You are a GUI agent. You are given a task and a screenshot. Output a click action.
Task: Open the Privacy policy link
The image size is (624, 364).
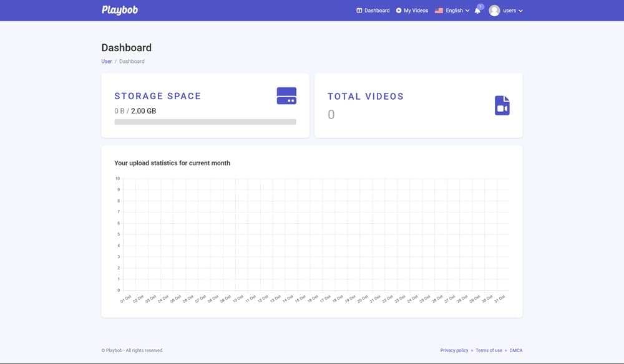click(454, 350)
